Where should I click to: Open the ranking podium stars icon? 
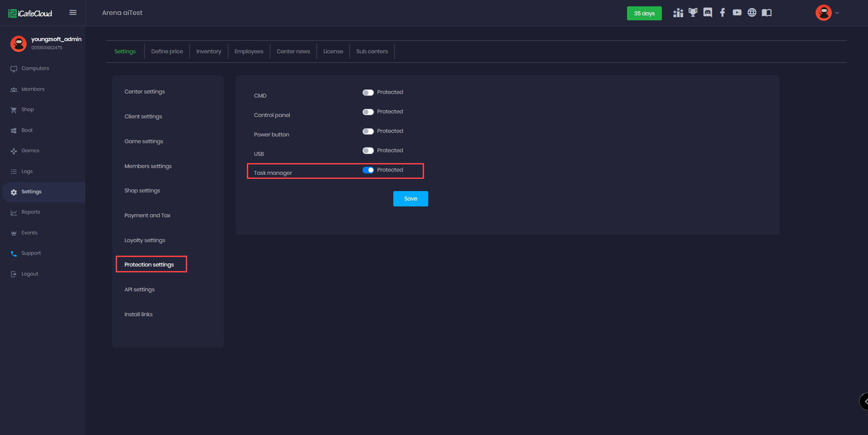pos(678,13)
